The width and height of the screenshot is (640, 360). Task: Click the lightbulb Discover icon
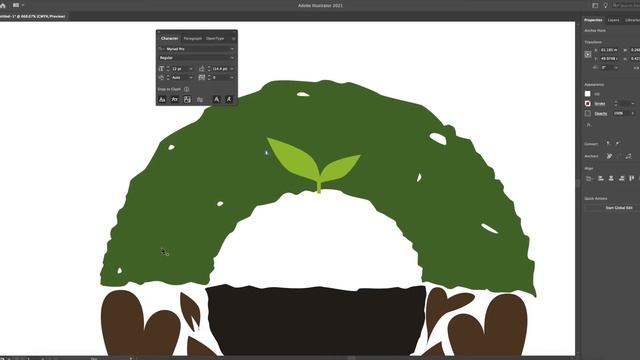tap(605, 5)
